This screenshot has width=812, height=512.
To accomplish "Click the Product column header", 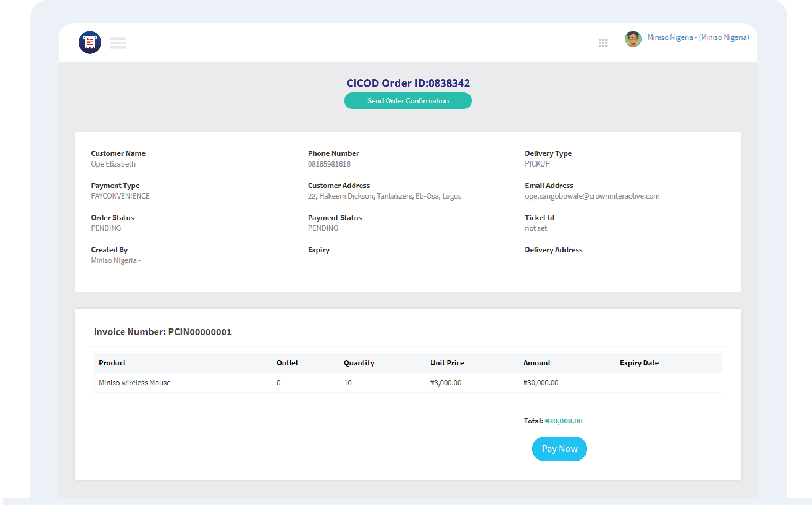I will (112, 363).
